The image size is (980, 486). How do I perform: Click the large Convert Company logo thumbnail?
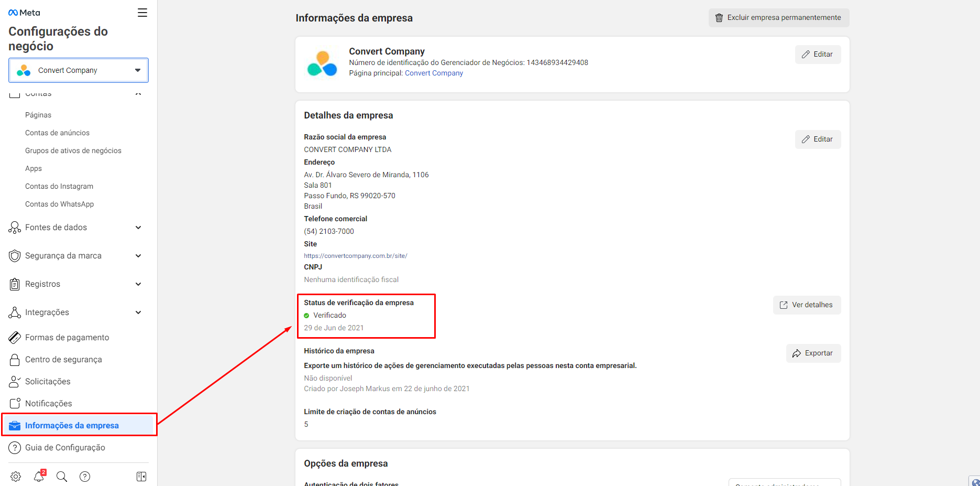pos(322,63)
